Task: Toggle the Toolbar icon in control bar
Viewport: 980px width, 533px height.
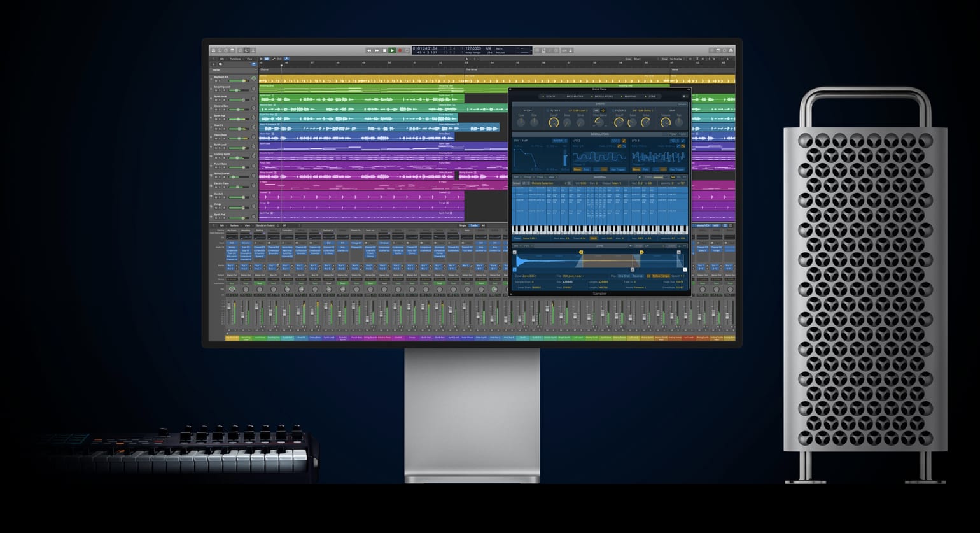Action: [x=232, y=50]
